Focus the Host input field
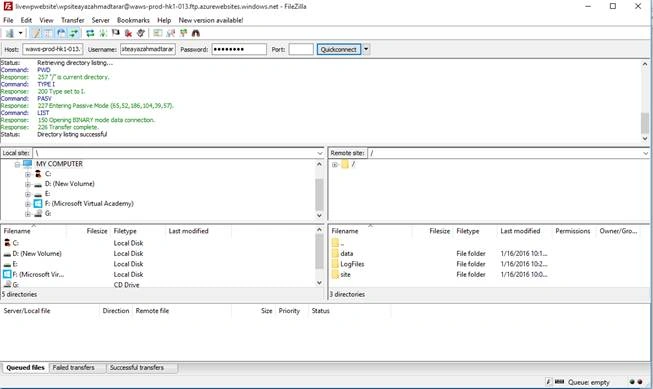 [x=52, y=49]
